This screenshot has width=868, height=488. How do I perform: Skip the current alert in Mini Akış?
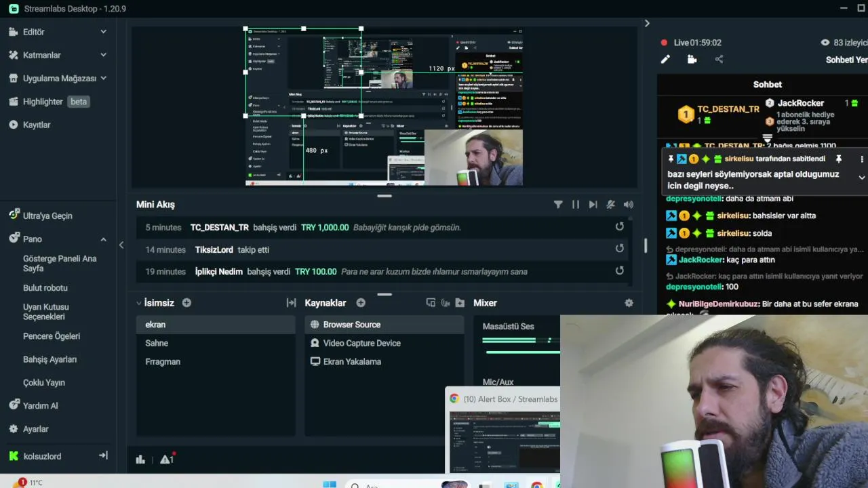(593, 205)
